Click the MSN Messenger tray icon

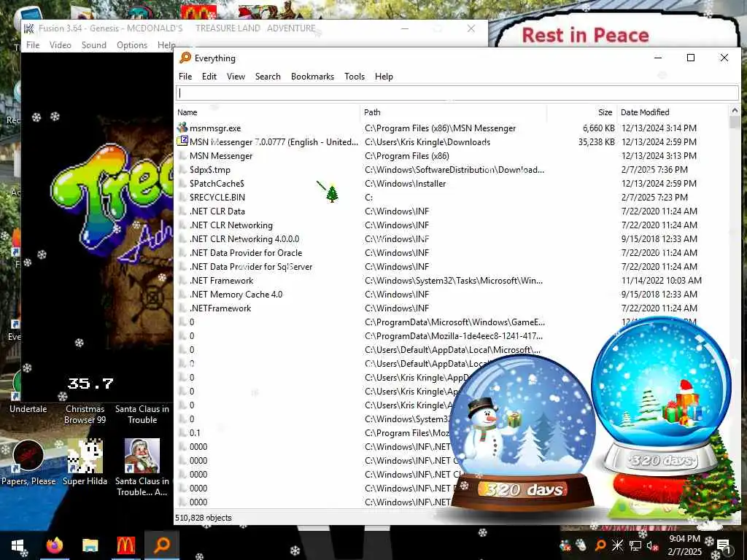click(x=565, y=545)
